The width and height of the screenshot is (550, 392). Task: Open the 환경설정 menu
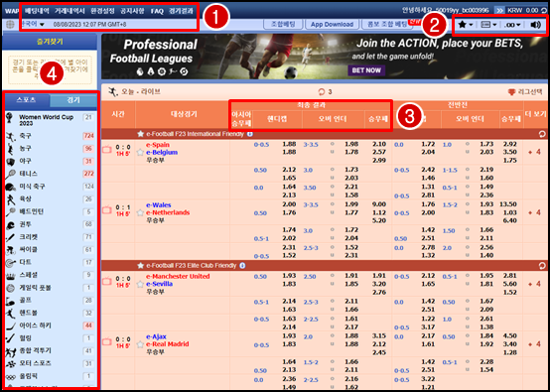(102, 11)
